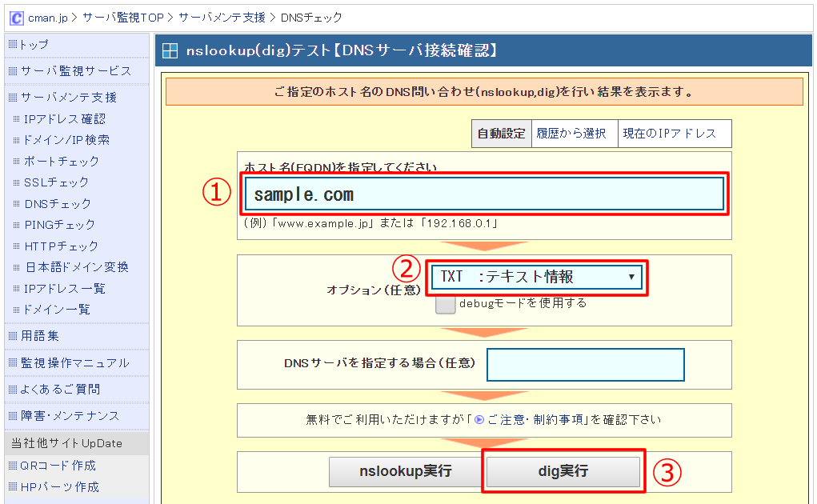
Task: Open 監視操作マニュアル sidebar item
Action: (x=75, y=363)
